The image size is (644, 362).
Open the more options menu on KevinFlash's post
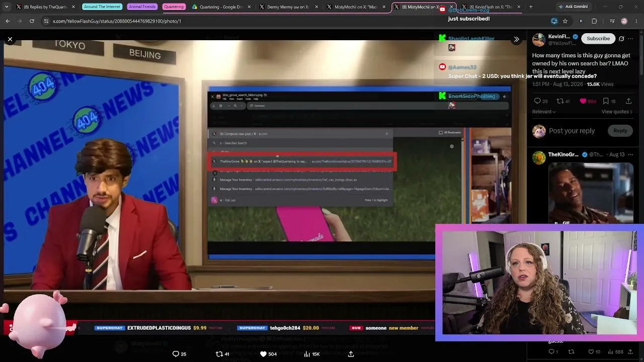click(630, 39)
